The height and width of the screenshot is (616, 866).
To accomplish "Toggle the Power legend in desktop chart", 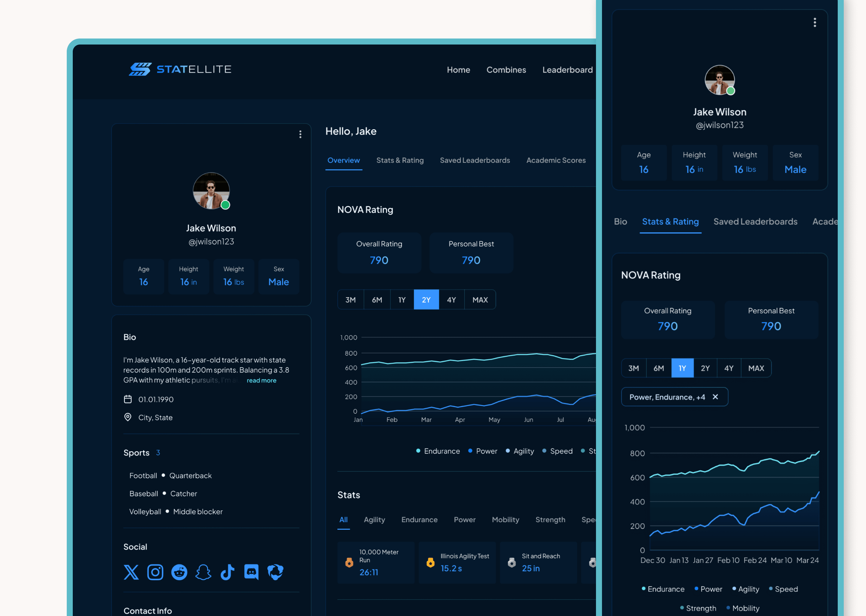I will coord(483,451).
